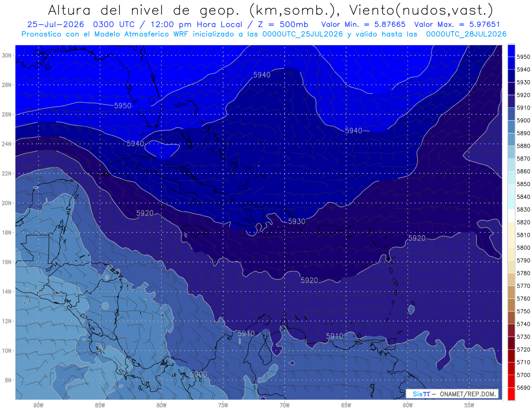Click the 5950 value on the colorbar legend
This screenshot has width=532, height=411.
tap(523, 57)
